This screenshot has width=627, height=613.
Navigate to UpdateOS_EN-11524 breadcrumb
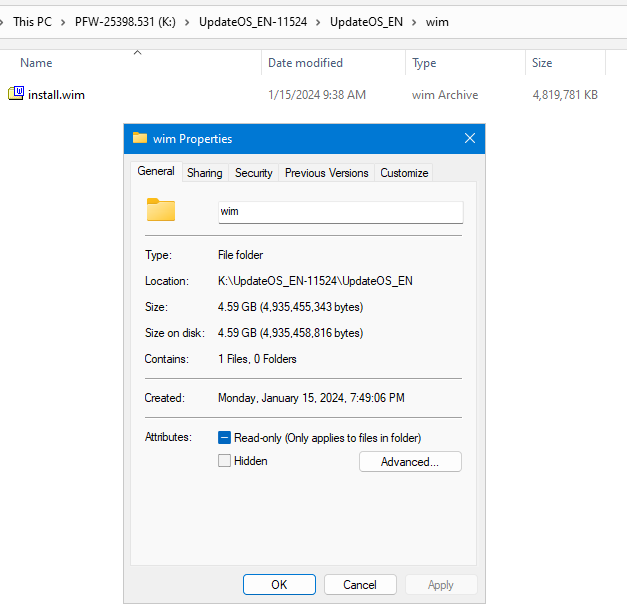(x=253, y=22)
